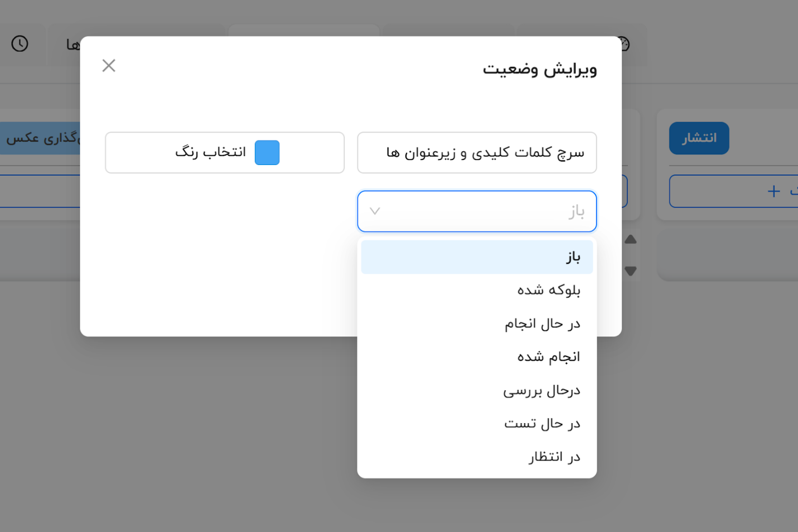Edit the سرچ کلمات کلیدی title field
The width and height of the screenshot is (798, 532).
coord(477,153)
